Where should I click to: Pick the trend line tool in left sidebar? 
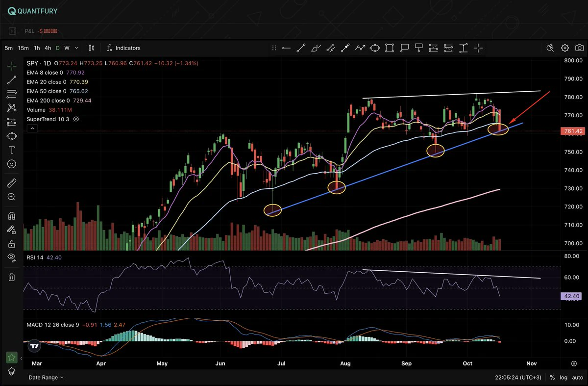[x=12, y=80]
